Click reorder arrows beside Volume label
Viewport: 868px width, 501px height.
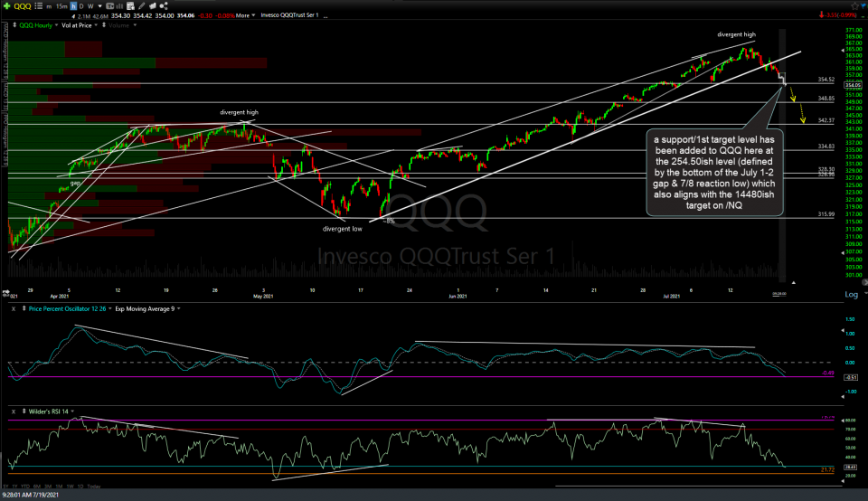pos(103,25)
